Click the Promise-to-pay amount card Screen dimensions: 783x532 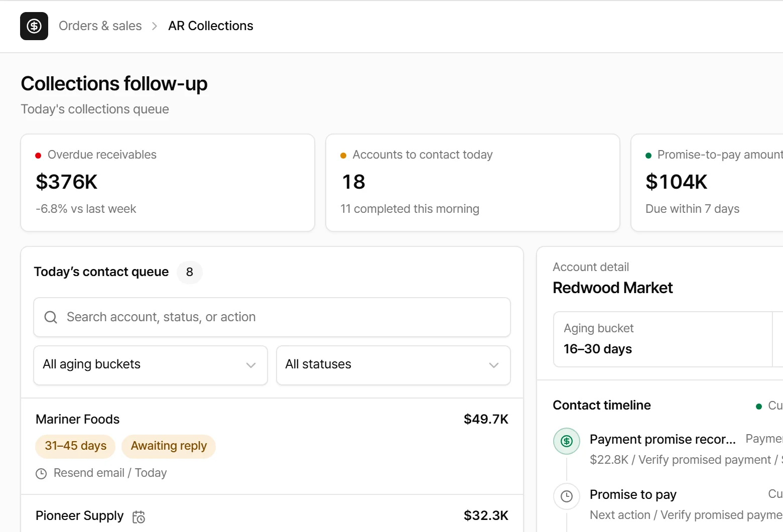[x=707, y=183]
